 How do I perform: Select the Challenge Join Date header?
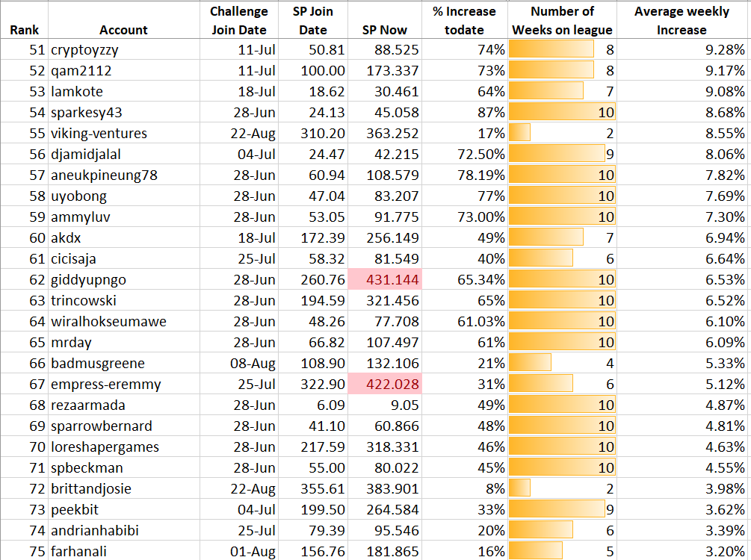tap(239, 20)
